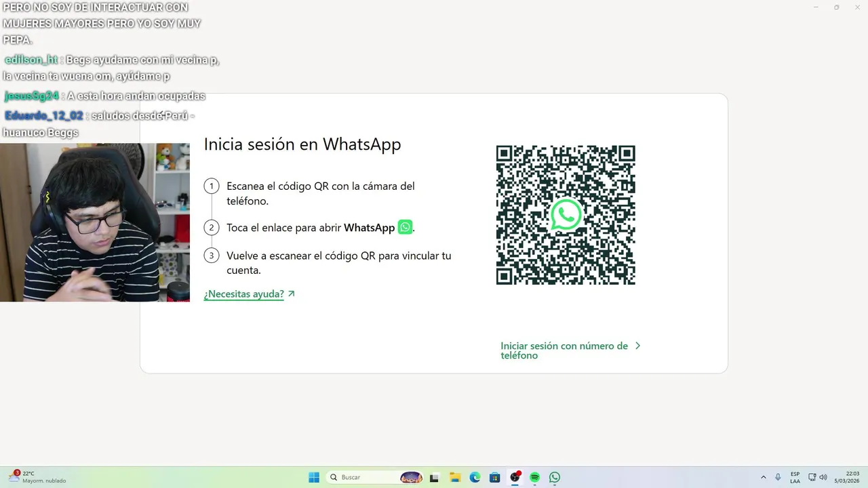Click the "Inicia sesión en WhatsApp" heading
Screen dimensions: 868x488
(302, 144)
